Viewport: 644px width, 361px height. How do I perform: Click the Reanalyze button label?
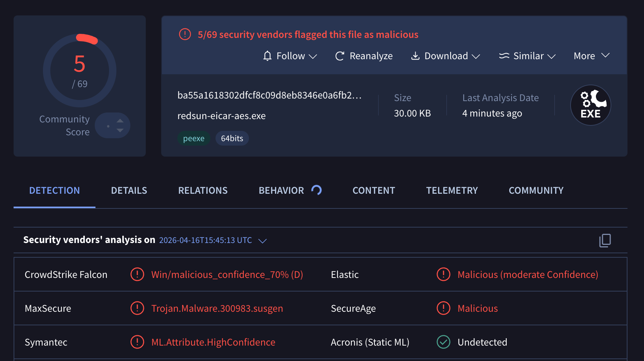pos(371,56)
